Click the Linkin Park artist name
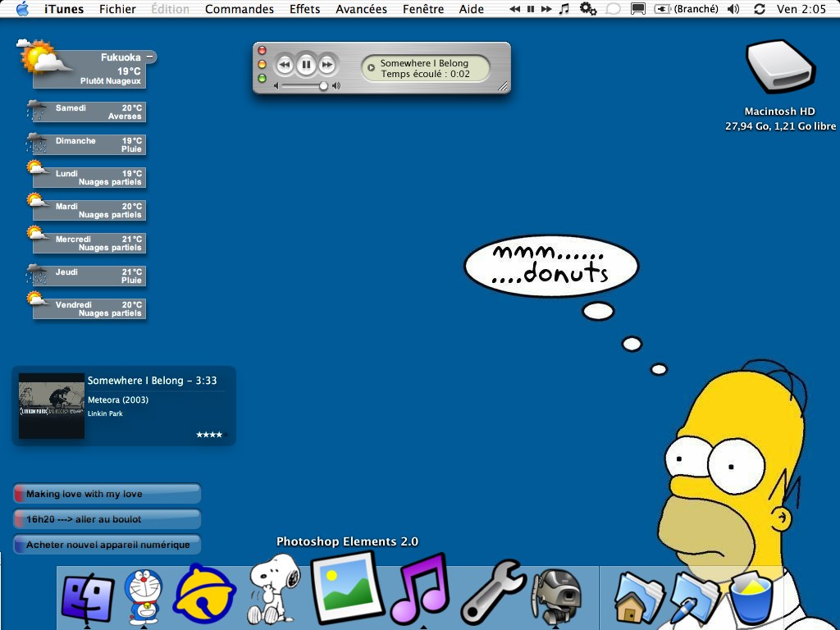The image size is (840, 630). 105,413
